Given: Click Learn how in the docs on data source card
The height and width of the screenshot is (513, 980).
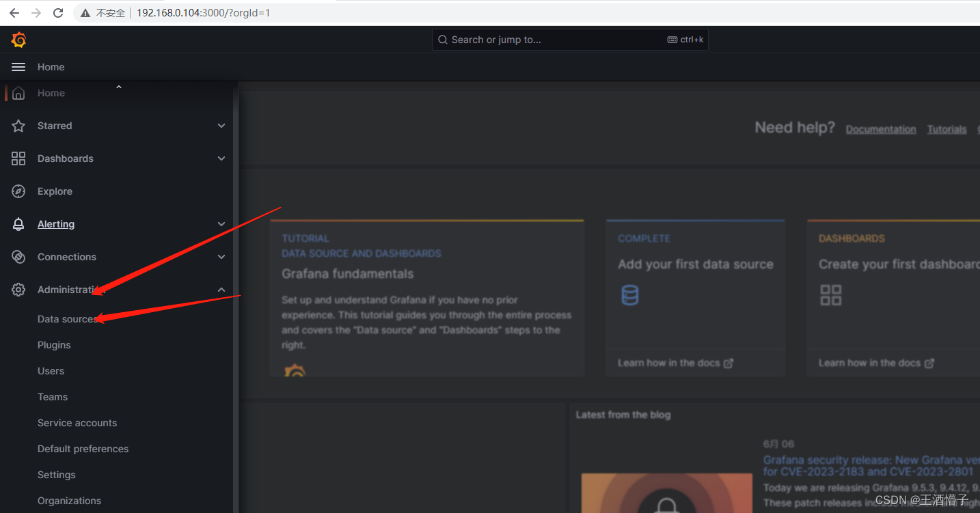Looking at the screenshot, I should point(675,363).
